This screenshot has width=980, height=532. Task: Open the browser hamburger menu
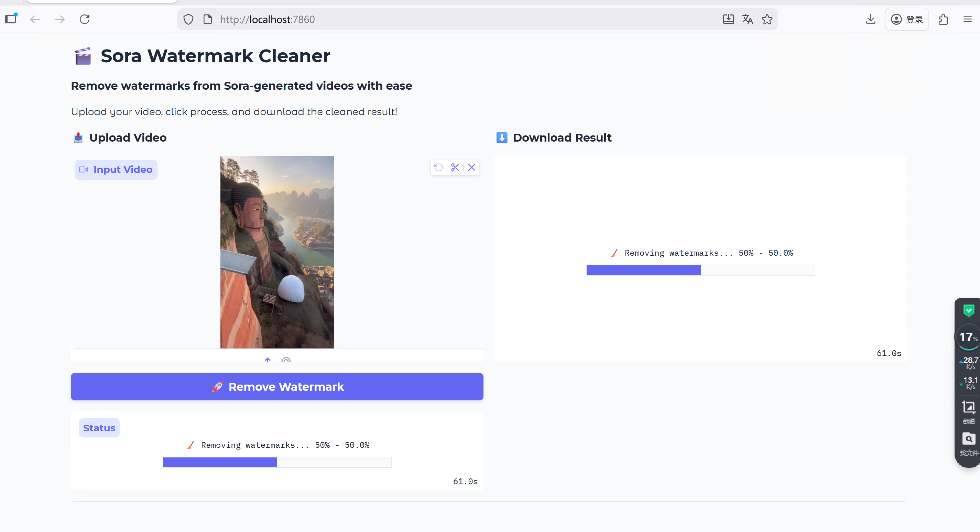pos(967,19)
